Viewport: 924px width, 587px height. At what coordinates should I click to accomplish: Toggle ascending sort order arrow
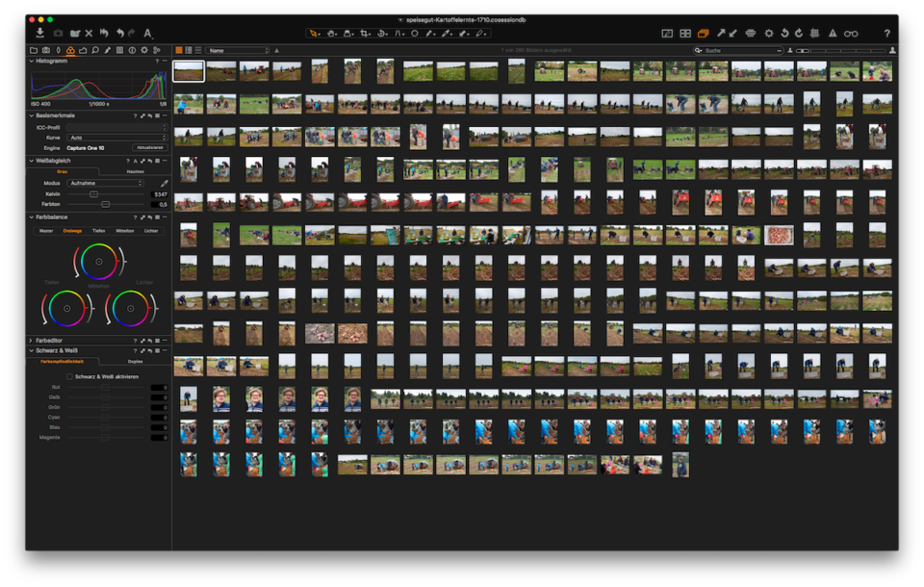[x=277, y=51]
